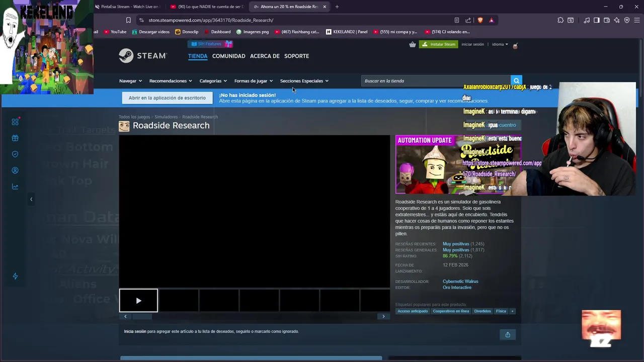Toggle the browser sidebar panel icon
Viewport: 644px width, 362px height.
[x=597, y=20]
